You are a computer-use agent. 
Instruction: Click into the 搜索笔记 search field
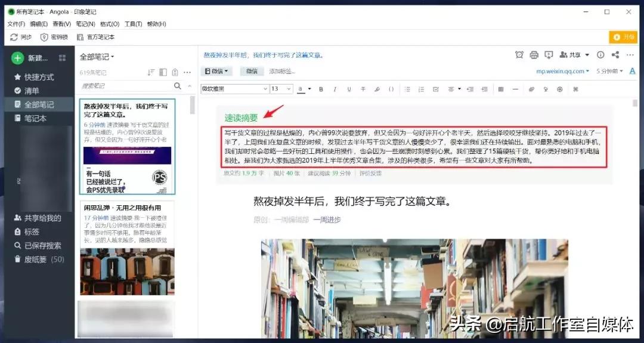click(x=126, y=86)
